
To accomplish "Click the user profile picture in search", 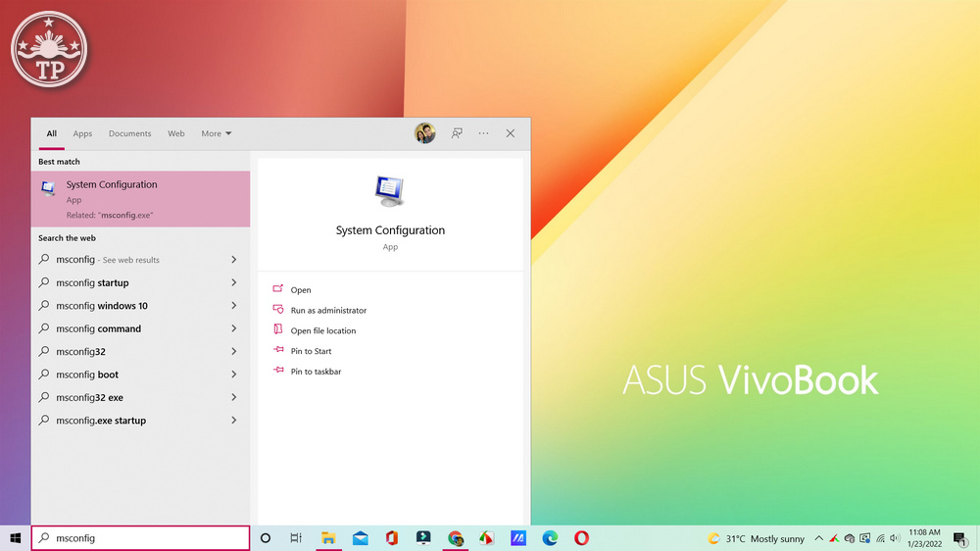I will pos(425,133).
